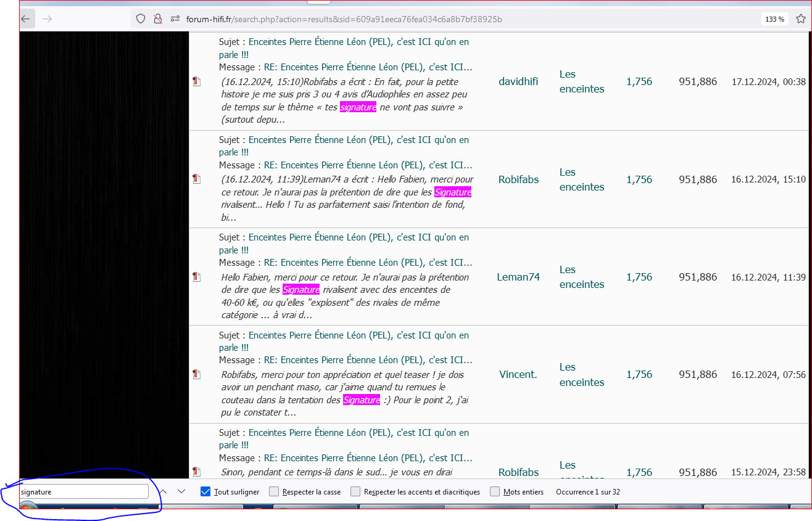
Task: Go to previous find occurrence arrow
Action: coord(164,491)
